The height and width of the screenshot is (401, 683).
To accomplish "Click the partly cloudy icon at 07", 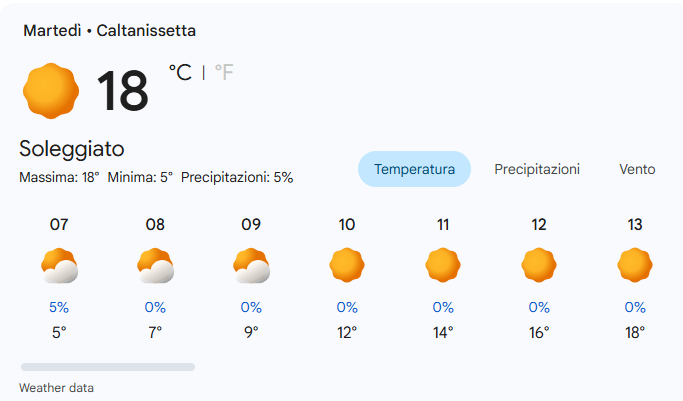I will (59, 266).
